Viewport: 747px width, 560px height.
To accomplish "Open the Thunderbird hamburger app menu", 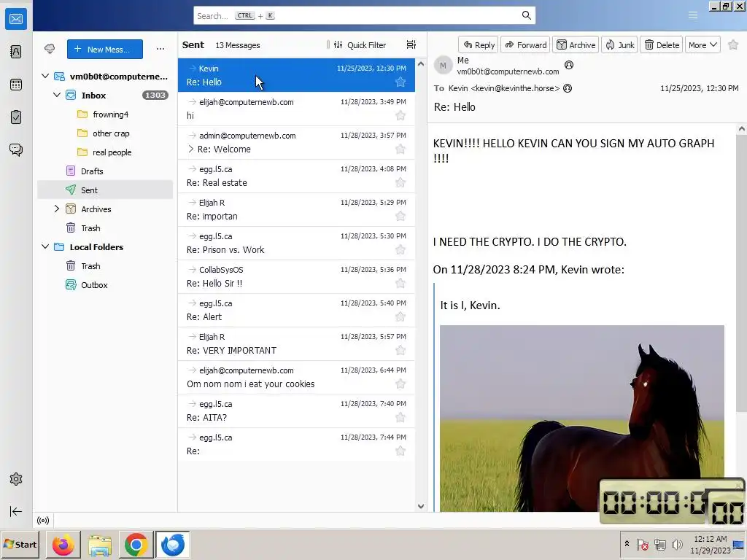I will 693,15.
